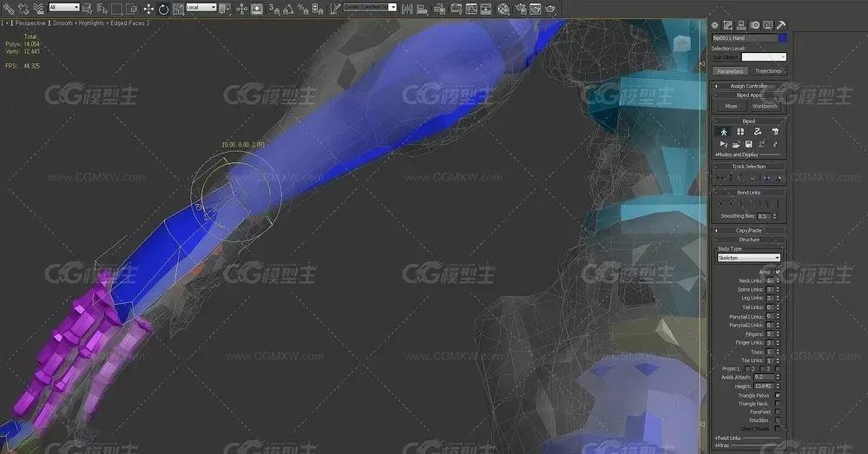The image size is (868, 454).
Task: Toggle the 3D Snaps icon
Action: [274, 9]
